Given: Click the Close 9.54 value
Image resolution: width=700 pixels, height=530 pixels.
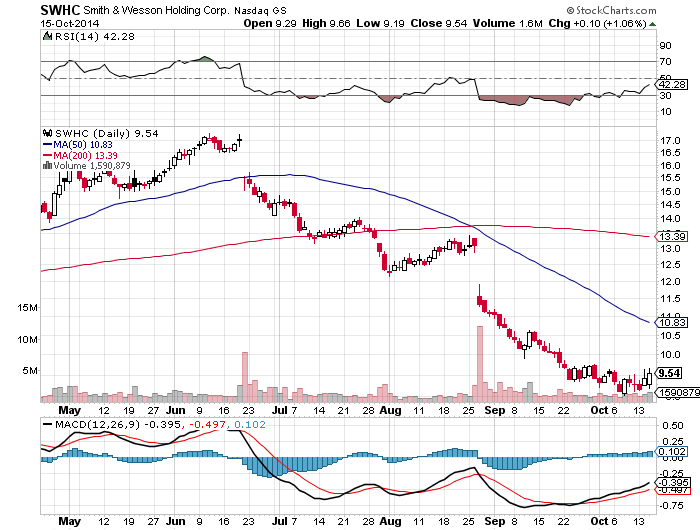Looking at the screenshot, I should (439, 23).
